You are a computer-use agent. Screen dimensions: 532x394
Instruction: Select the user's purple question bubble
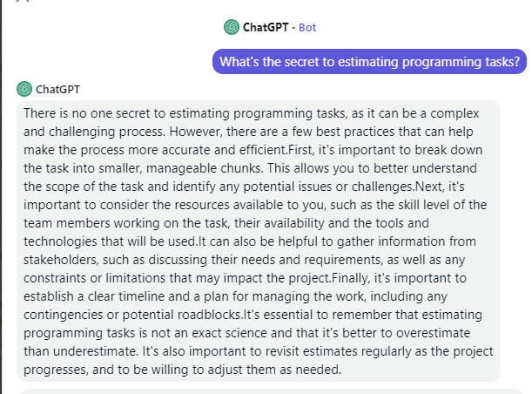tap(369, 61)
